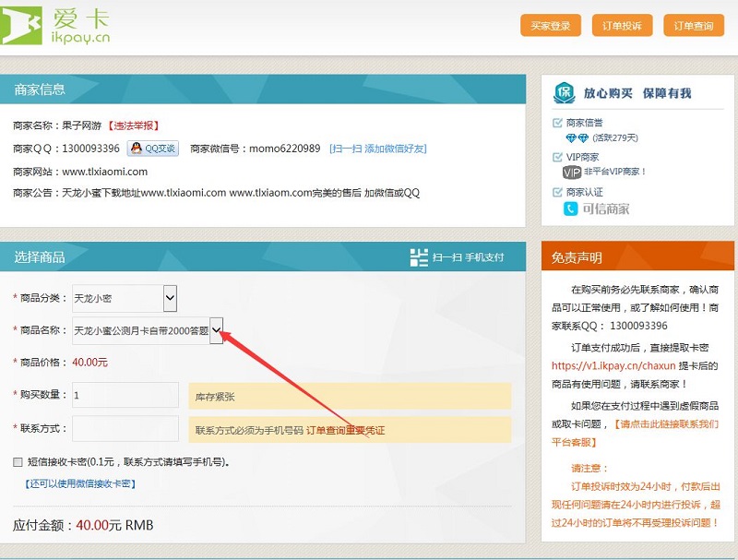Click the check icon beside VIP商家
The height and width of the screenshot is (560, 738).
pos(557,158)
